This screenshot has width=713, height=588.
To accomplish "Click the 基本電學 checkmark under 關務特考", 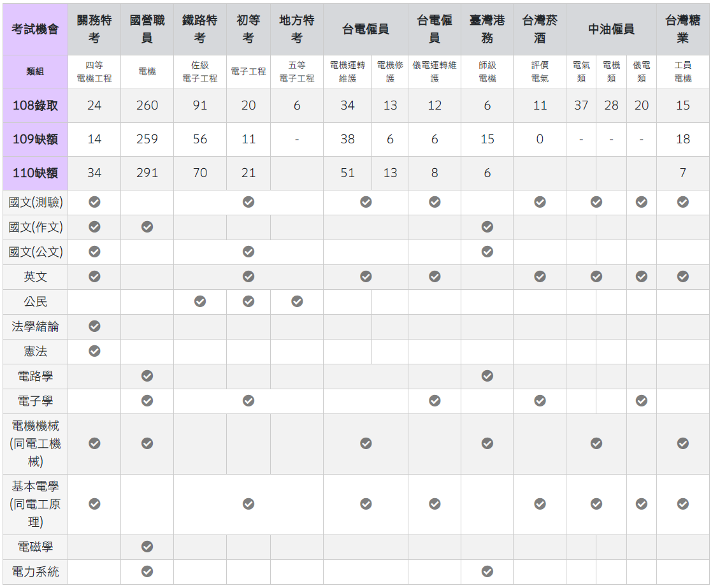I will pyautogui.click(x=94, y=504).
